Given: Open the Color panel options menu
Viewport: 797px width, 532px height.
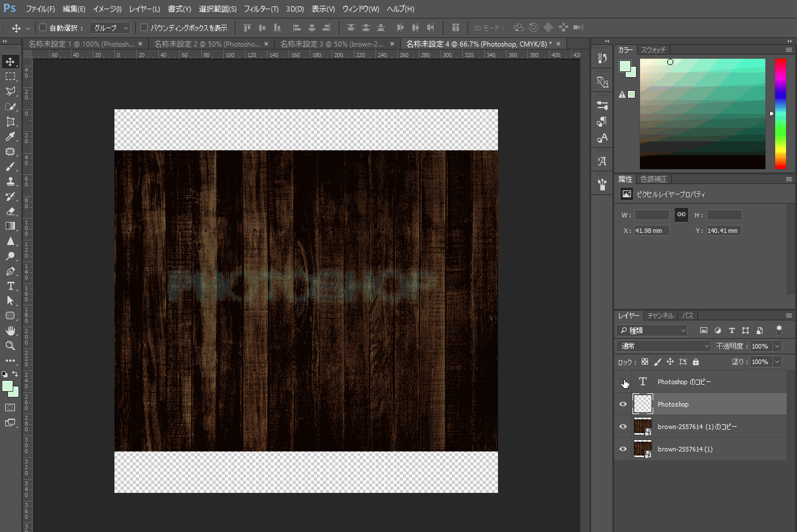Looking at the screenshot, I should click(789, 50).
